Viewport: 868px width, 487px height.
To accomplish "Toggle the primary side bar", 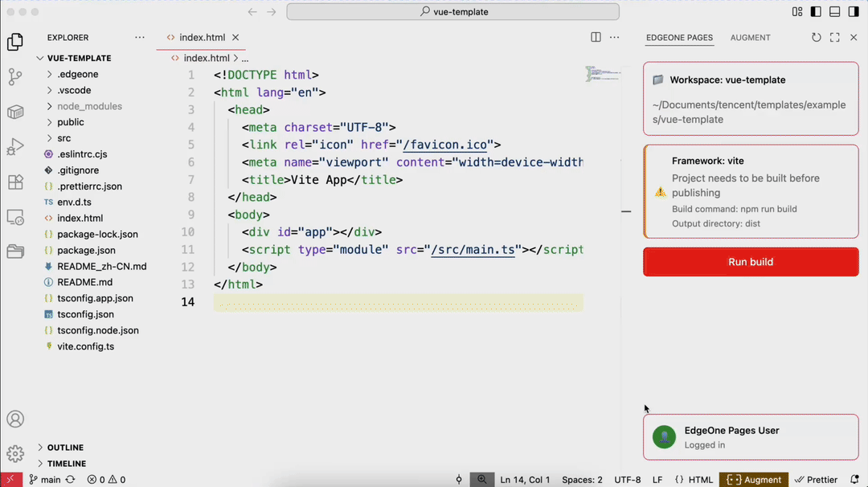I will click(x=816, y=11).
